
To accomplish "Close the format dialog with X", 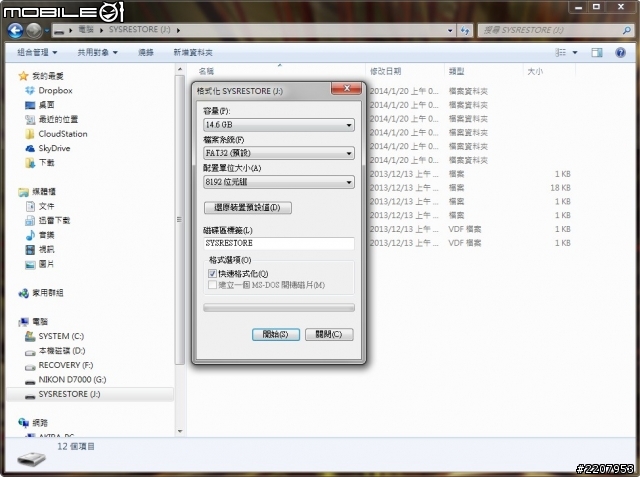I will 346,88.
